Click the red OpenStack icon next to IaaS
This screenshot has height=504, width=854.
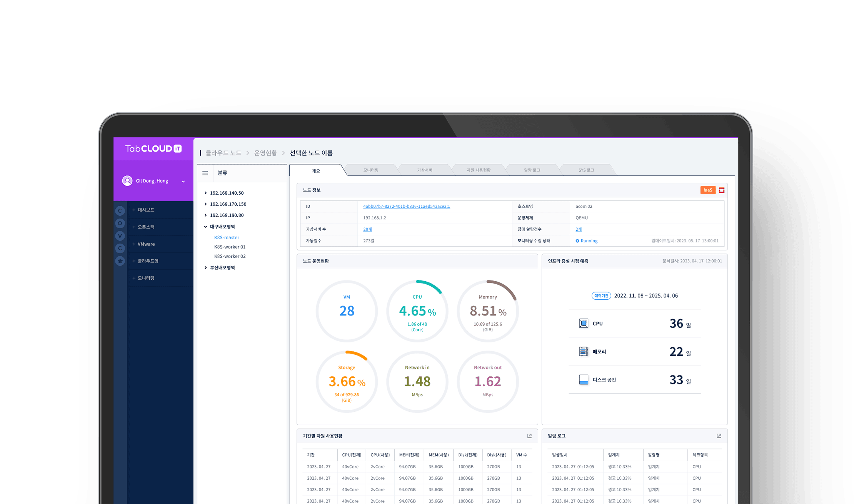pyautogui.click(x=722, y=190)
